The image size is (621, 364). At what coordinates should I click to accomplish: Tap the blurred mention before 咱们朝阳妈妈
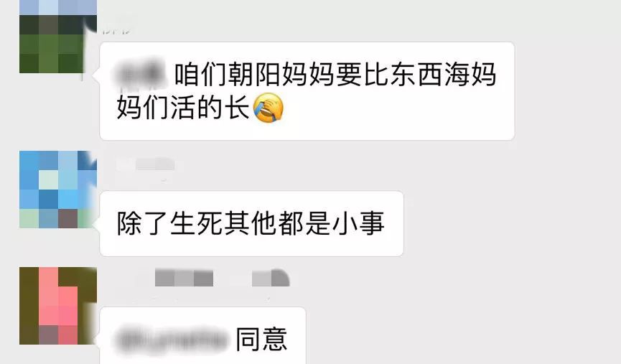tap(141, 74)
